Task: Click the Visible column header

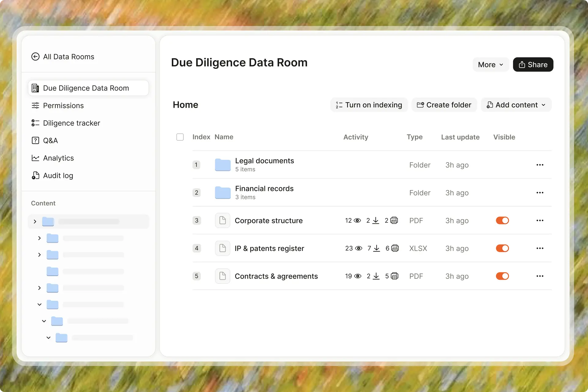Action: click(x=504, y=137)
